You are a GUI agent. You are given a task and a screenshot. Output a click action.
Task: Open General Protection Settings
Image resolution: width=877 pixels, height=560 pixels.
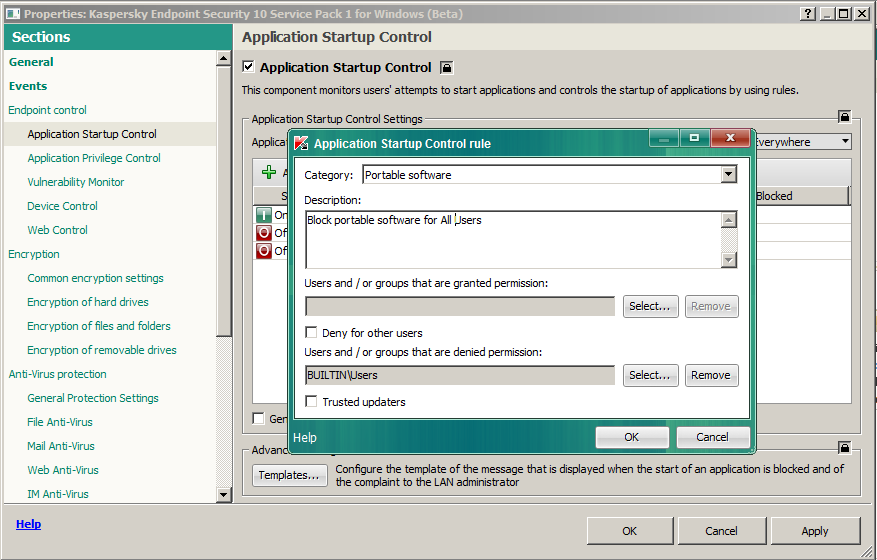(93, 399)
